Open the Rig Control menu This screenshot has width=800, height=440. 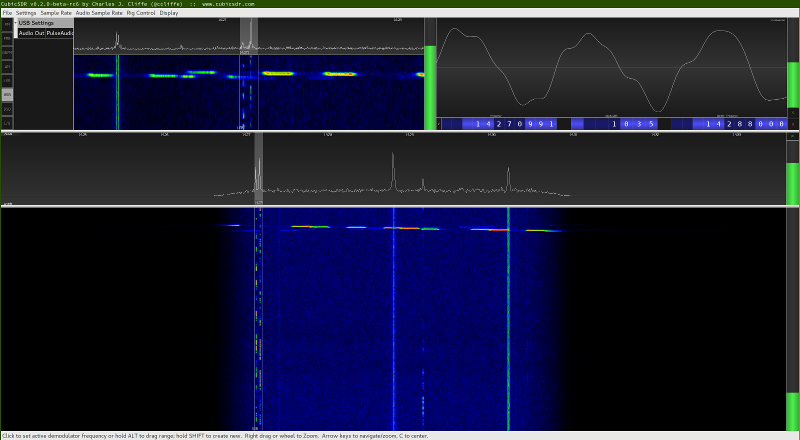141,13
